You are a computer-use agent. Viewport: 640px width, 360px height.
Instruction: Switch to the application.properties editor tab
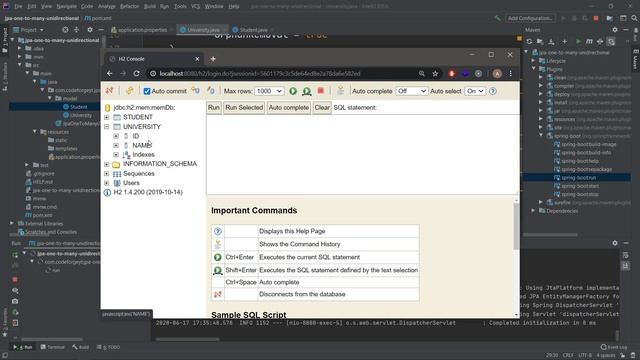[x=142, y=30]
